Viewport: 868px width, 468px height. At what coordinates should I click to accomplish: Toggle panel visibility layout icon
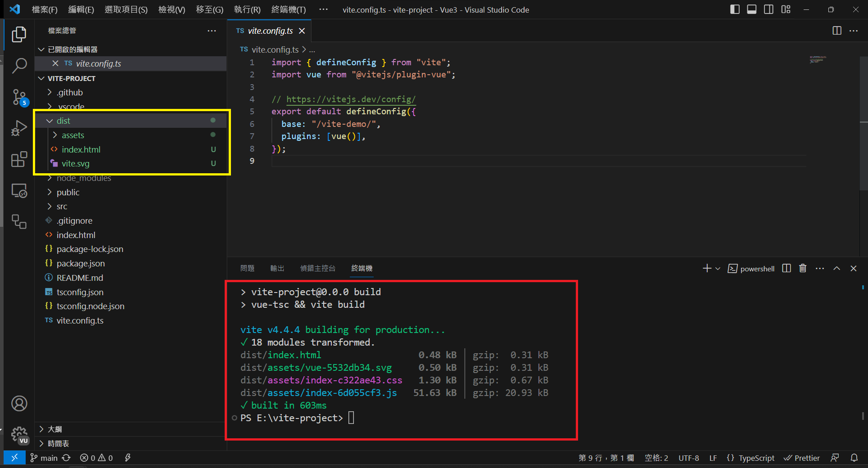(x=751, y=9)
